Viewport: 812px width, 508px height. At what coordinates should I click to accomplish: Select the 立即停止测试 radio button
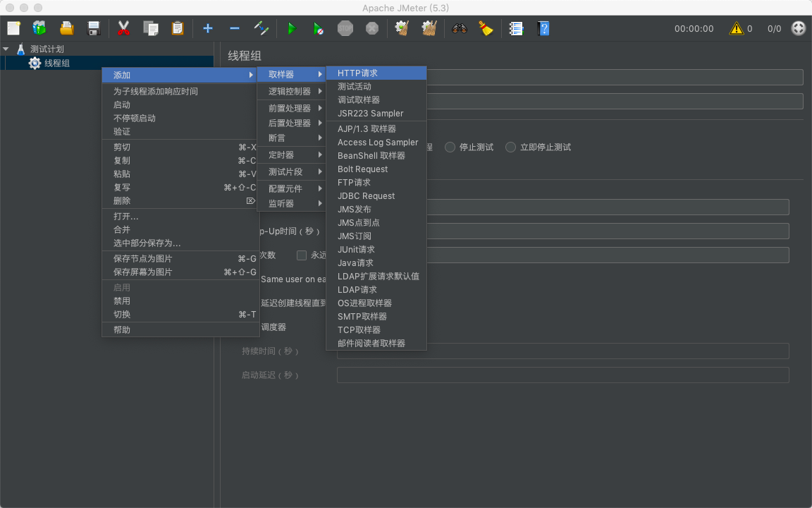pos(510,147)
